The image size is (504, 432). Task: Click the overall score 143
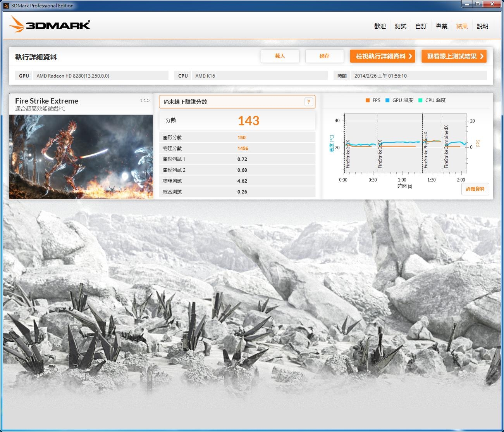(x=248, y=121)
